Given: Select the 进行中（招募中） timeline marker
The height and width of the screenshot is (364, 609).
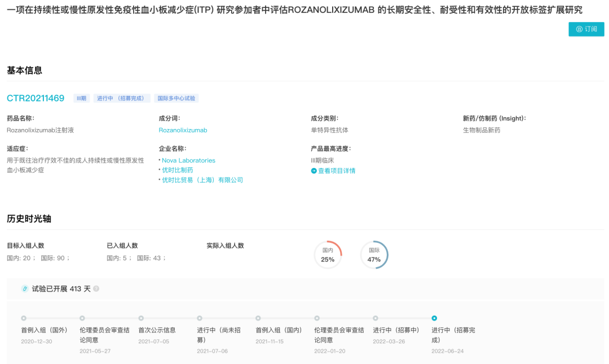Looking at the screenshot, I should (x=376, y=318).
